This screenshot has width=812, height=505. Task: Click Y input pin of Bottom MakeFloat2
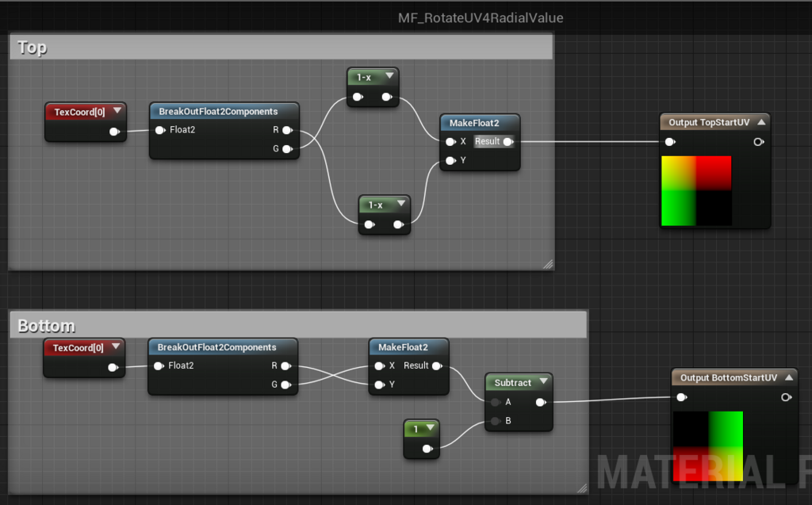(x=380, y=384)
